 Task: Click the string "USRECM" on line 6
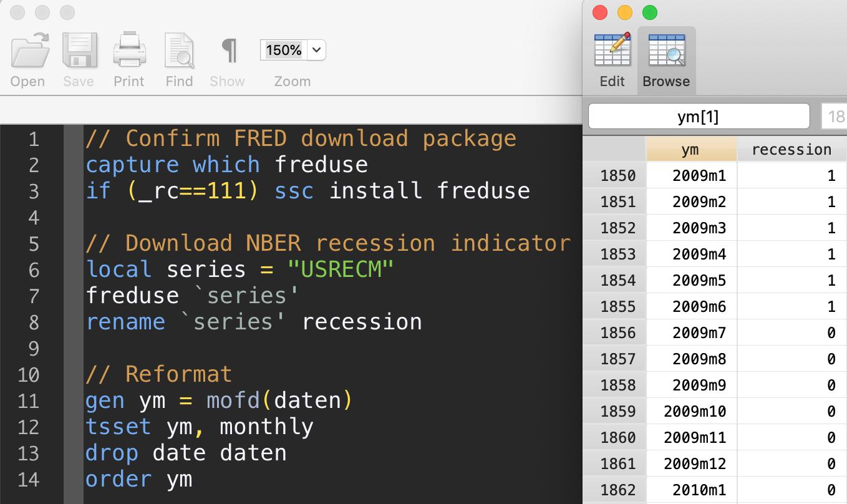341,269
